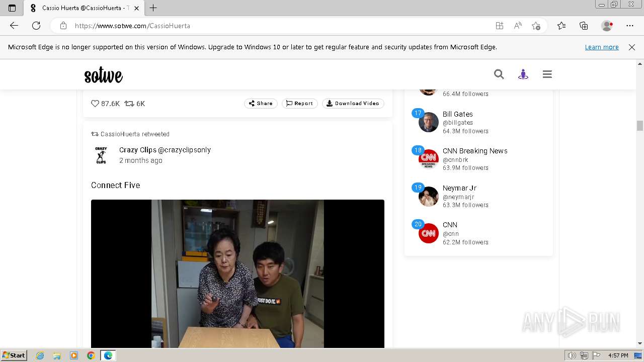Open File Explorer from the taskbar
The width and height of the screenshot is (644, 362).
coord(57,355)
